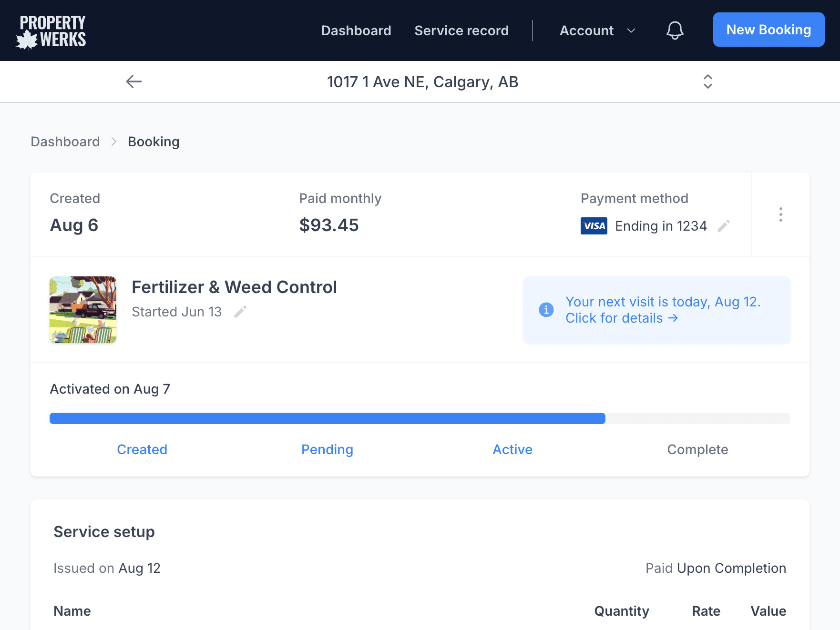The height and width of the screenshot is (630, 840).
Task: Click the Rate column header
Action: tap(706, 611)
